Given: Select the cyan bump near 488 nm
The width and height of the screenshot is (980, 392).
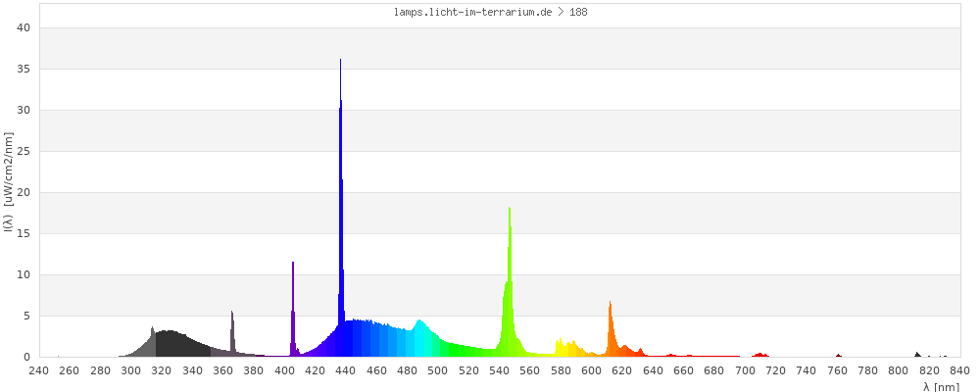Looking at the screenshot, I should click(419, 338).
